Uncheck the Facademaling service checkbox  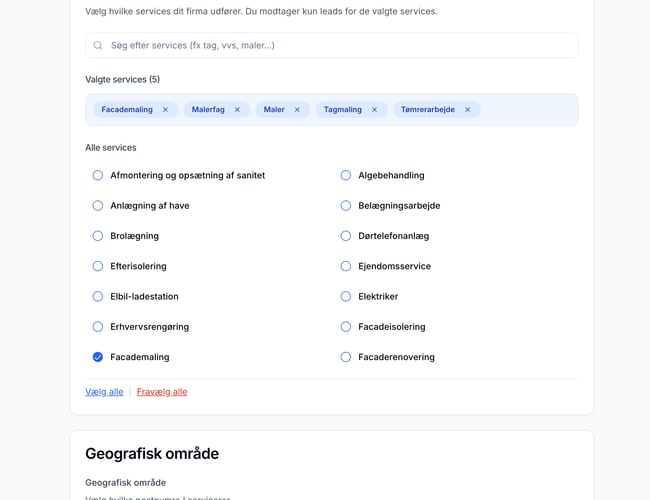(x=98, y=357)
